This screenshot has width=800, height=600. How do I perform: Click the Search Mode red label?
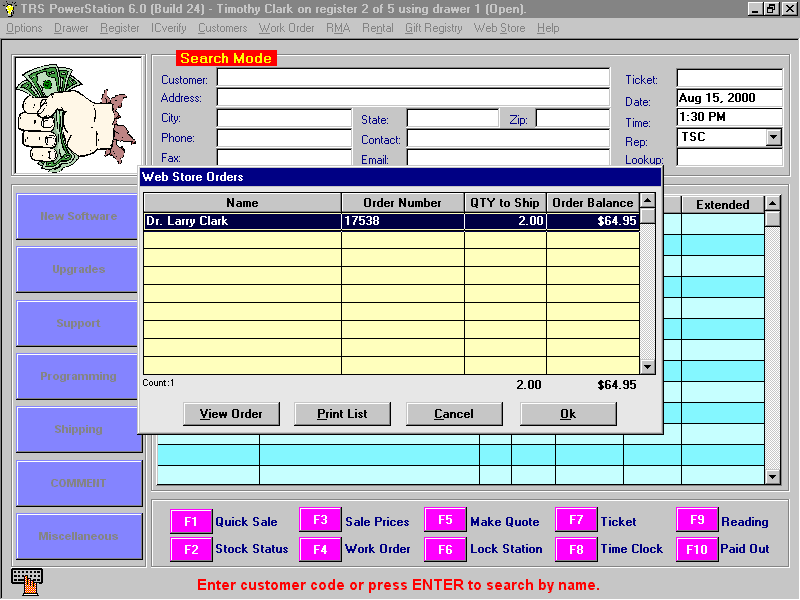coord(226,58)
